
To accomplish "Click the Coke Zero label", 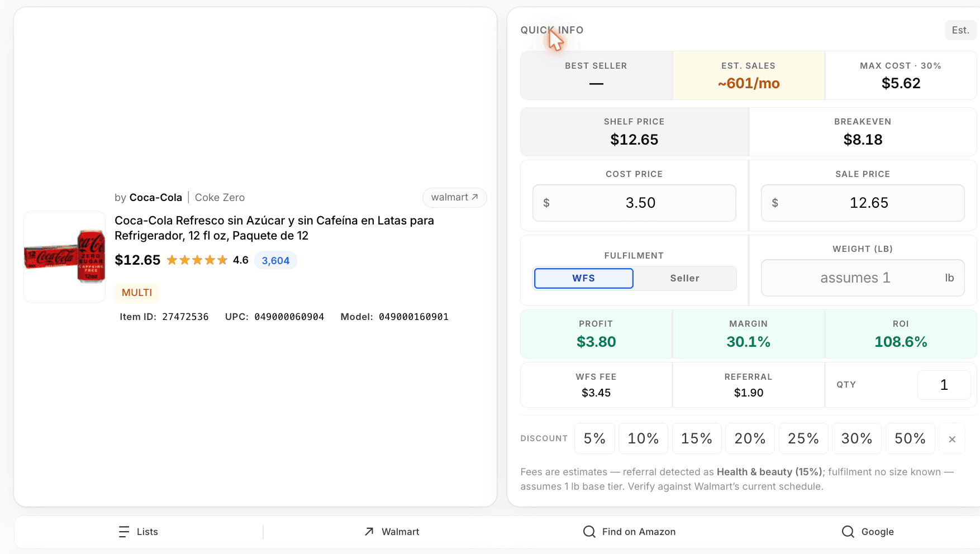I will point(220,198).
